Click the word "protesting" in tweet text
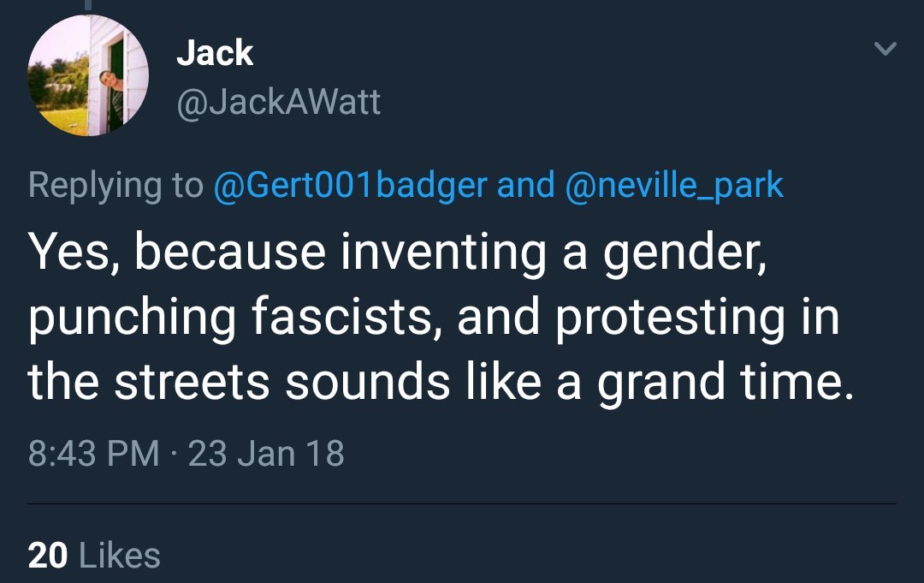Screen dimensions: 924x583 669,318
